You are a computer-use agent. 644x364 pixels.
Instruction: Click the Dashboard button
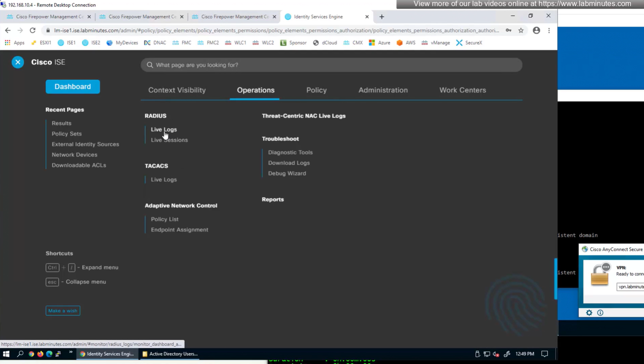point(73,86)
